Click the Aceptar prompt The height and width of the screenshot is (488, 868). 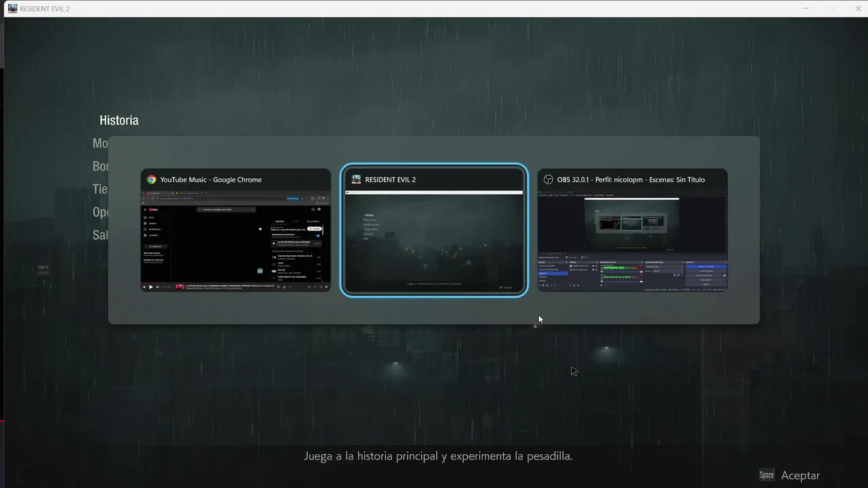pos(800,476)
